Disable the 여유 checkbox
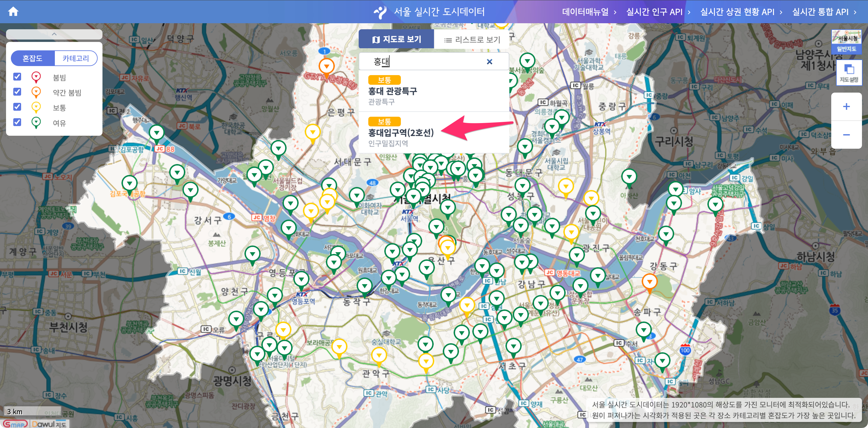Screen dimensions: 868x428 [x=17, y=122]
